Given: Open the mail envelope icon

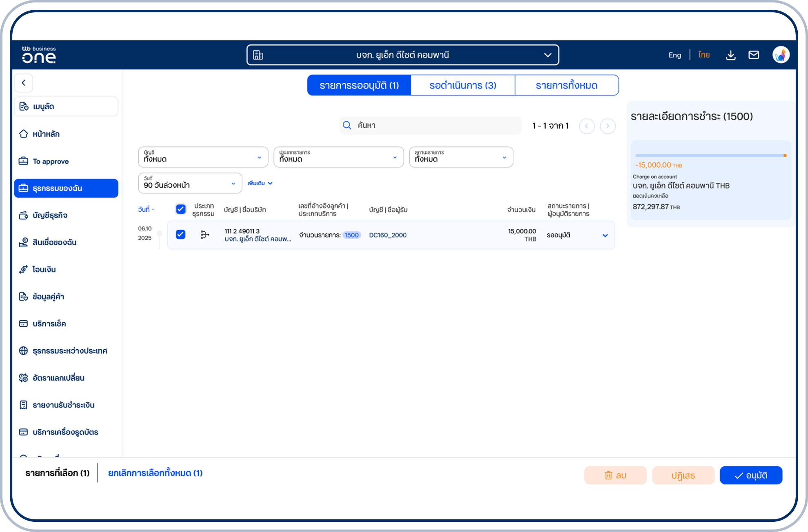Looking at the screenshot, I should [x=753, y=55].
